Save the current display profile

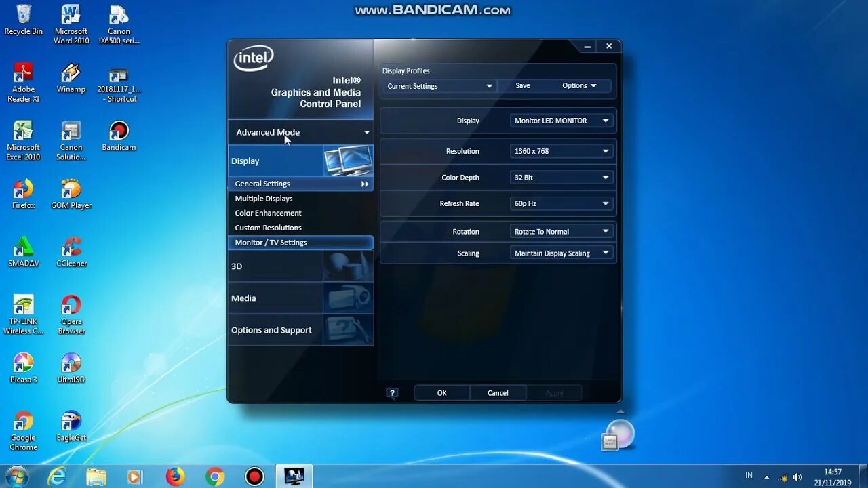pos(523,86)
